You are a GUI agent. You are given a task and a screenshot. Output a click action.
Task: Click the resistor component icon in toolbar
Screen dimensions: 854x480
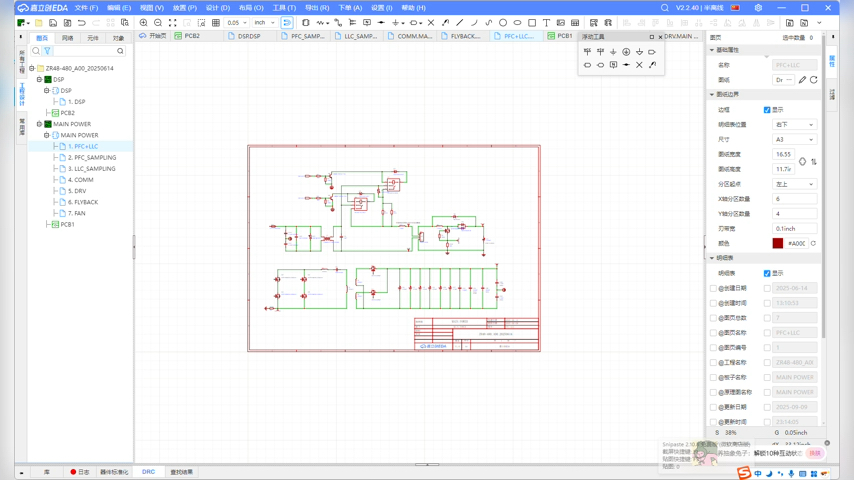click(x=320, y=23)
